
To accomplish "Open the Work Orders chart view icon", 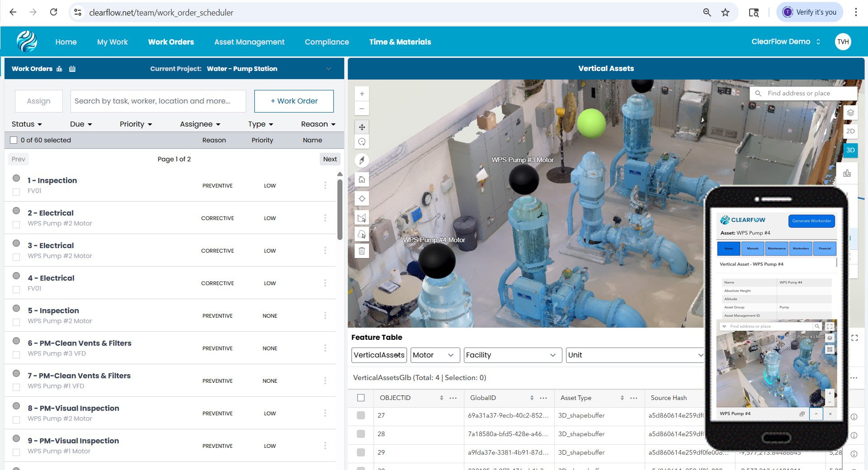I will pos(59,69).
